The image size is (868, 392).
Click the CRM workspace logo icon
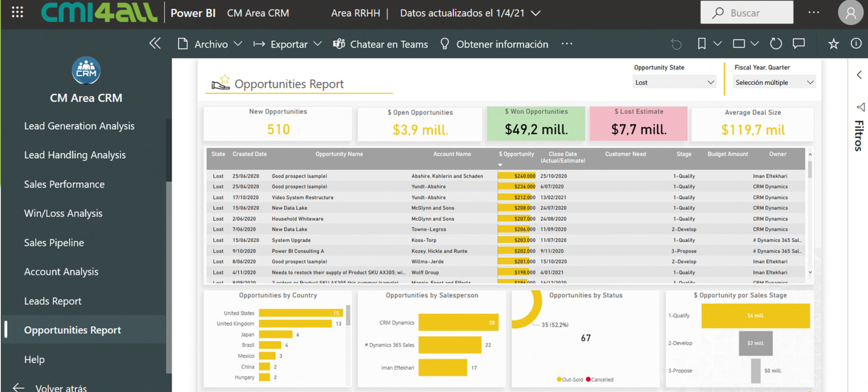click(86, 70)
